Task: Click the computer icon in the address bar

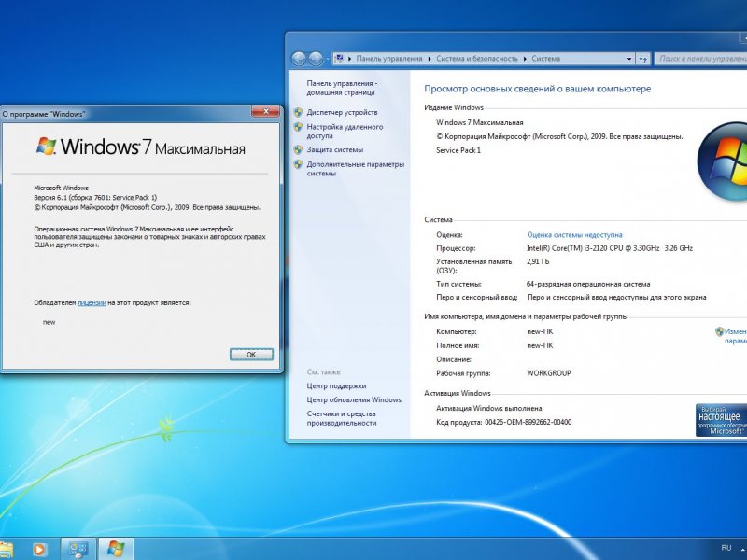Action: tap(339, 59)
